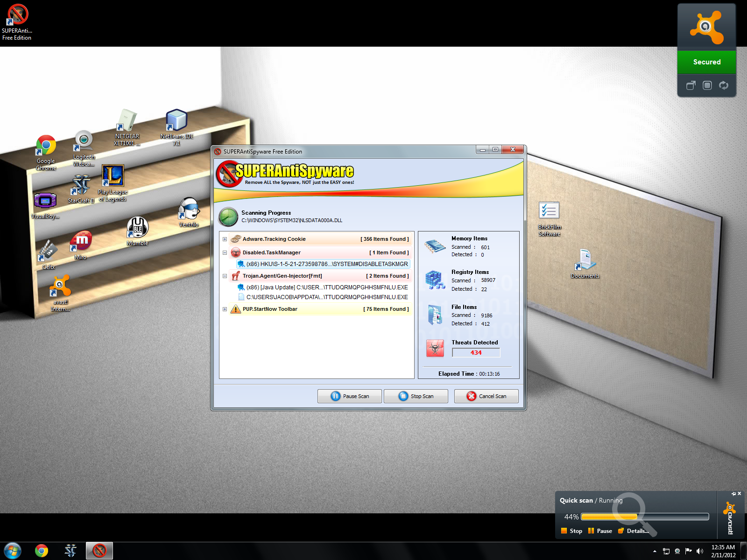Open the network tray icon

(x=666, y=551)
